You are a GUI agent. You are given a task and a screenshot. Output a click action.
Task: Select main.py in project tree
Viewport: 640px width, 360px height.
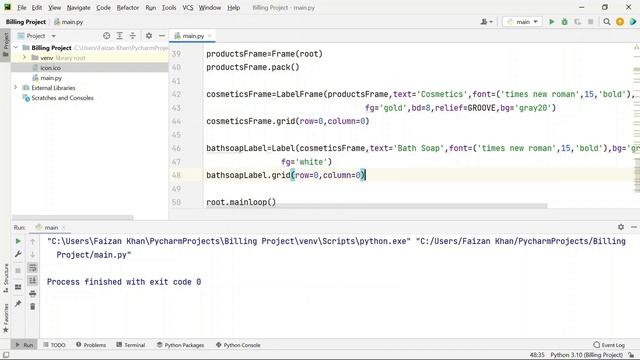point(51,78)
